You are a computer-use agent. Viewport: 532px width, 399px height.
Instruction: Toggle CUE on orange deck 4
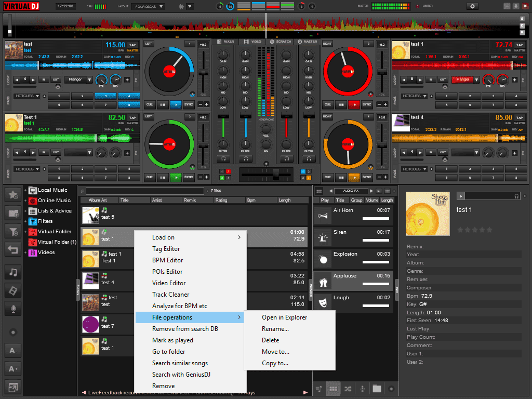328,177
